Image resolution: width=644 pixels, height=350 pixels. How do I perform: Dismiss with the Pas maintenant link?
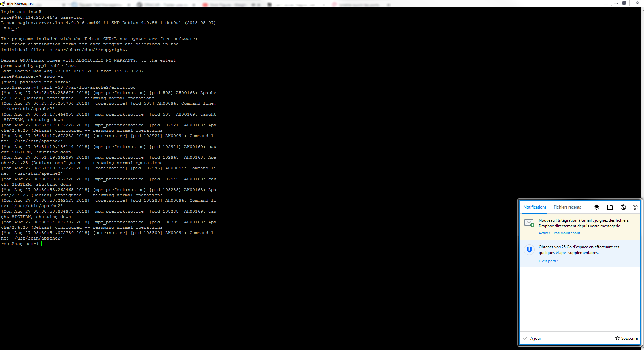567,233
